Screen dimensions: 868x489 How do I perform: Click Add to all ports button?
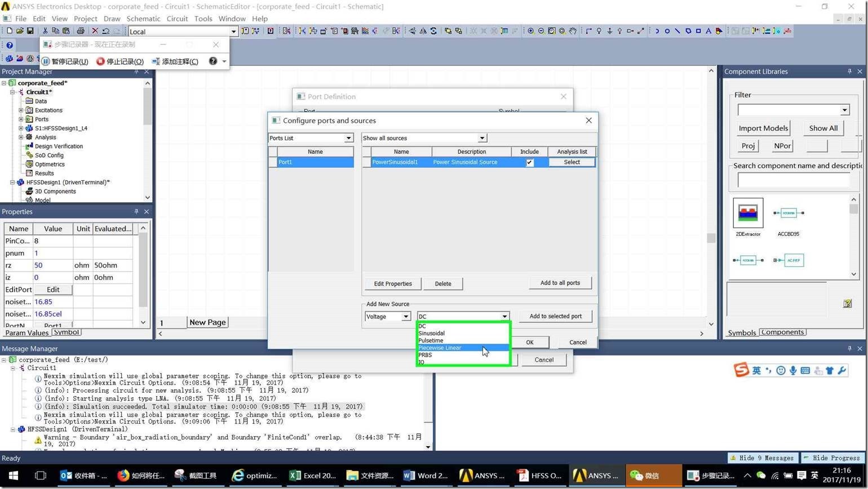pyautogui.click(x=560, y=283)
